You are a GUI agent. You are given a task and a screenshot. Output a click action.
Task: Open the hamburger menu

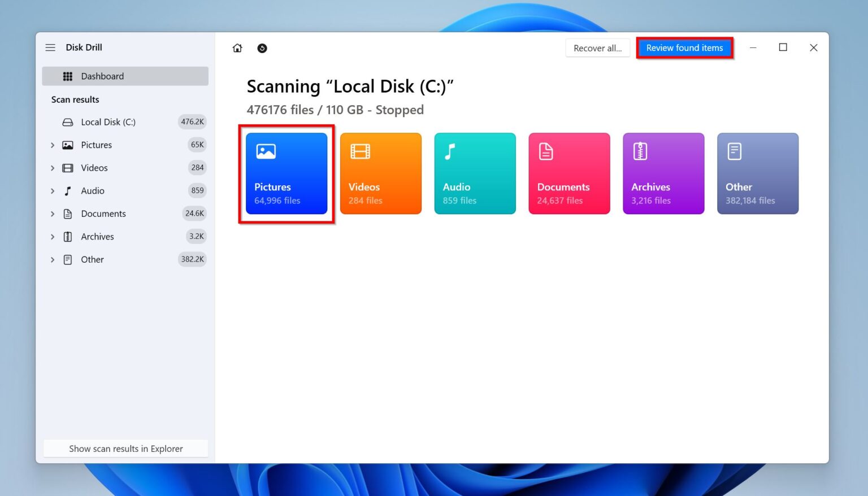50,47
